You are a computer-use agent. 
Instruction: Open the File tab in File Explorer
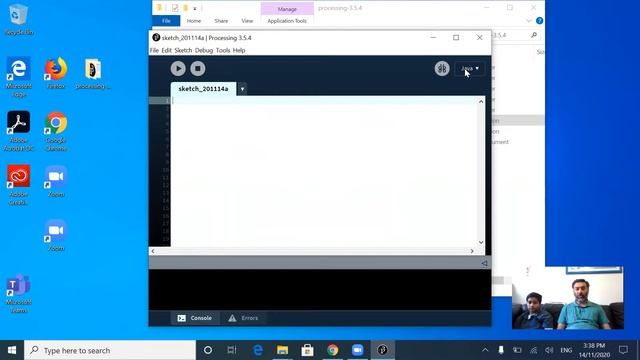(166, 21)
